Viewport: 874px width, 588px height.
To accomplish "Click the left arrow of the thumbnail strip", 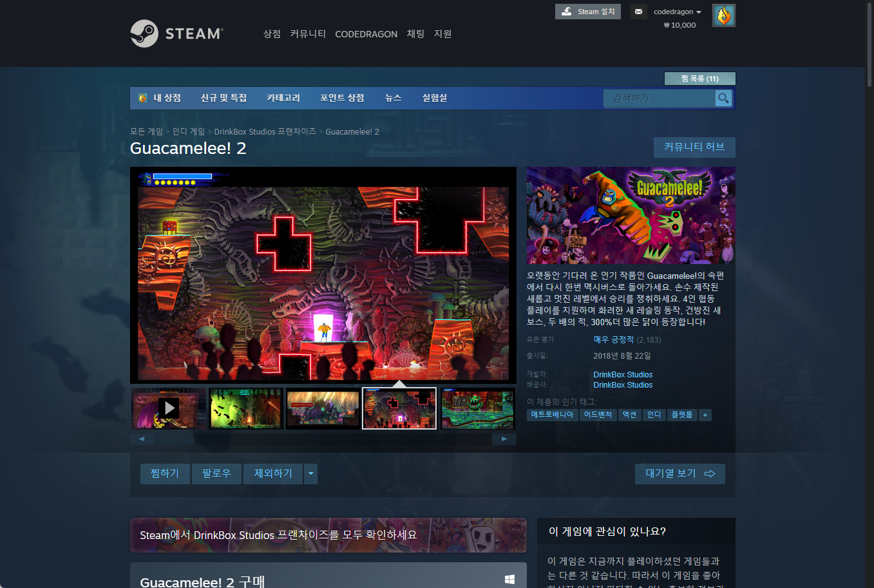I will pos(142,439).
